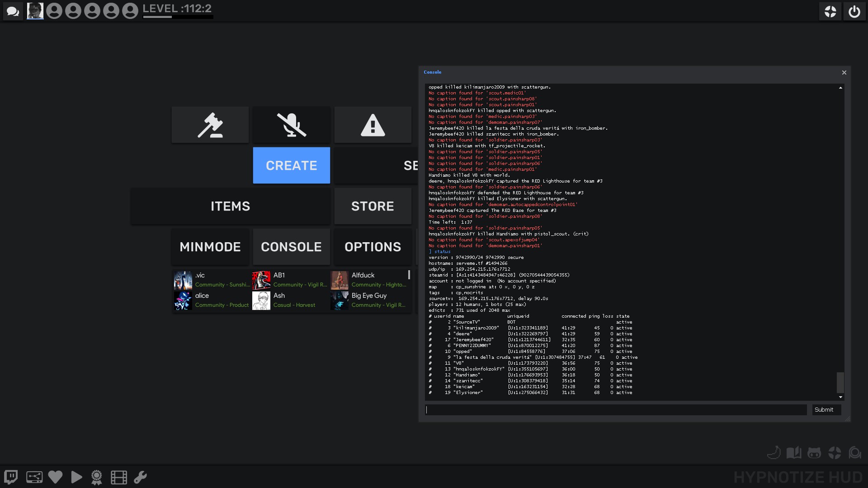868x488 pixels.
Task: Click the GameBanana banana icon
Action: coord(774,453)
